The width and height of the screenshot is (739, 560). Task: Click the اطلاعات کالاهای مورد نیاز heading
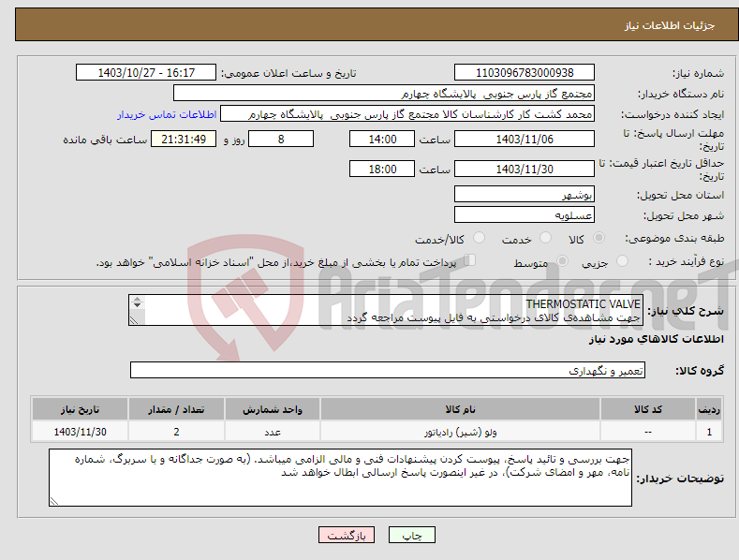(x=656, y=339)
